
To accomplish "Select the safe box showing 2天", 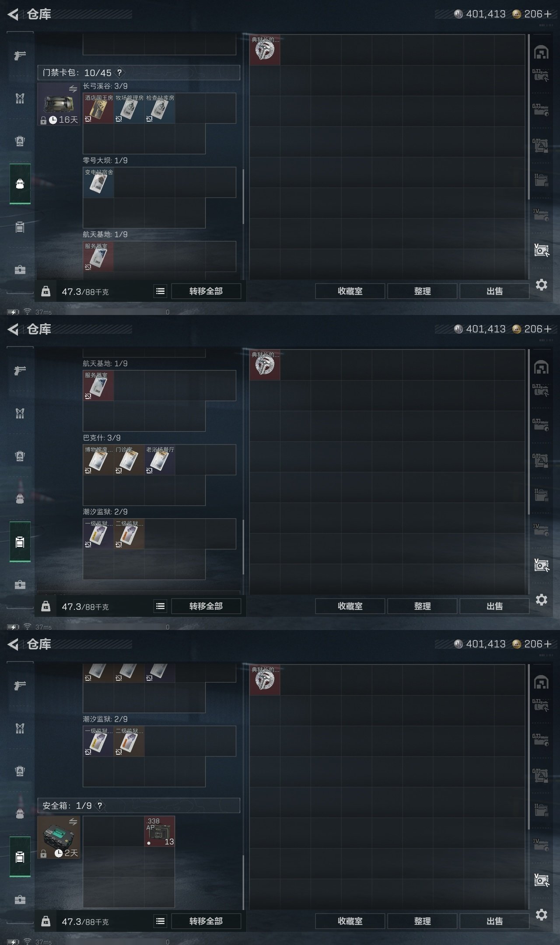I will pos(59,837).
